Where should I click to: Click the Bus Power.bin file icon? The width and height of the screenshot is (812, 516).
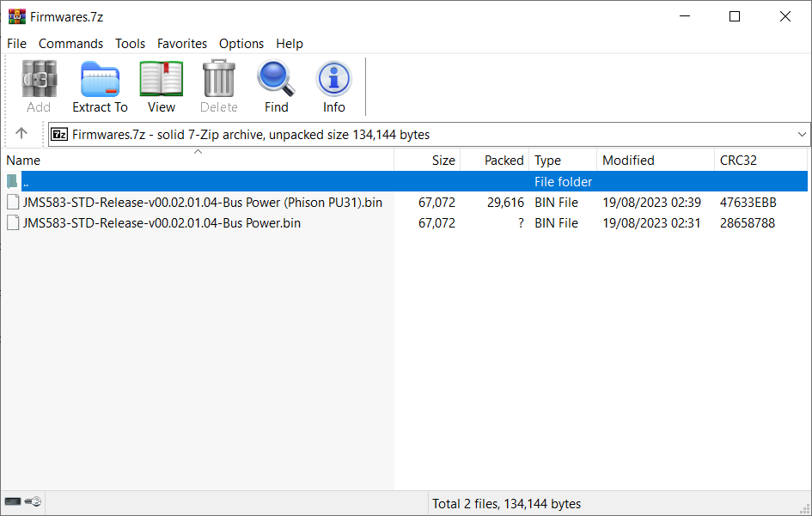14,223
